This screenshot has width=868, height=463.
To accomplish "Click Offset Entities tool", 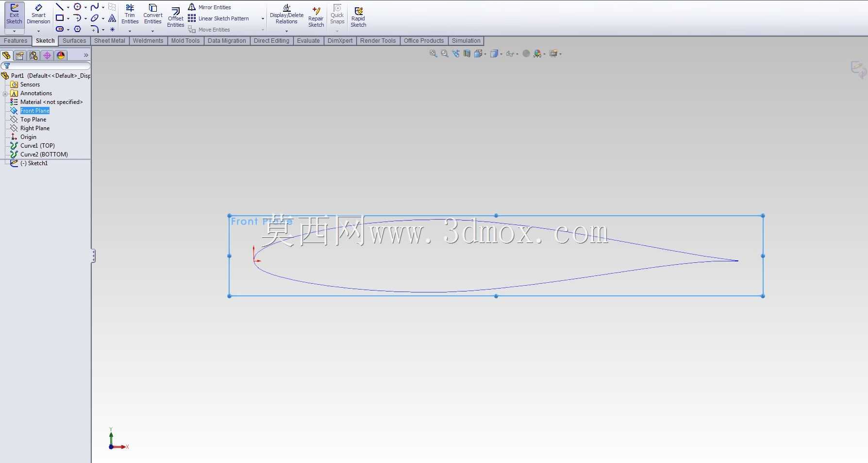I will point(175,17).
